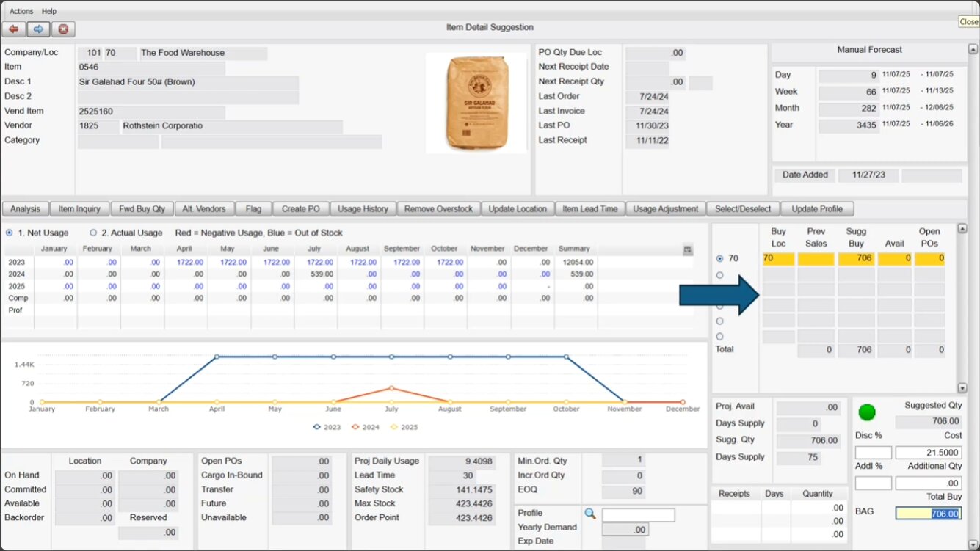Select the Actual Usage radio option
The width and height of the screenshot is (980, 551).
tap(93, 233)
